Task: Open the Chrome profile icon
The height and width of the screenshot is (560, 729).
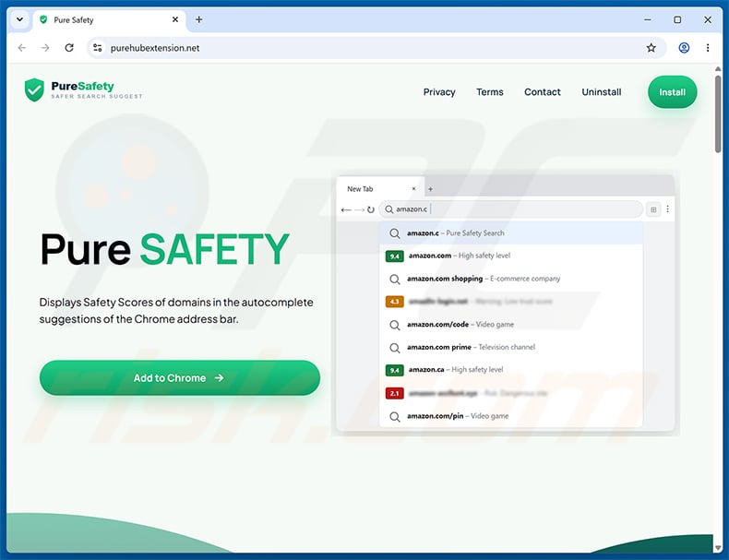Action: tap(684, 48)
